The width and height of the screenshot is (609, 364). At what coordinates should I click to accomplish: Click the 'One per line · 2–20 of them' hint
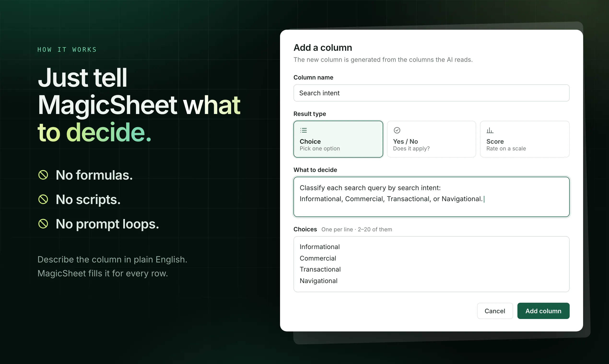(357, 229)
